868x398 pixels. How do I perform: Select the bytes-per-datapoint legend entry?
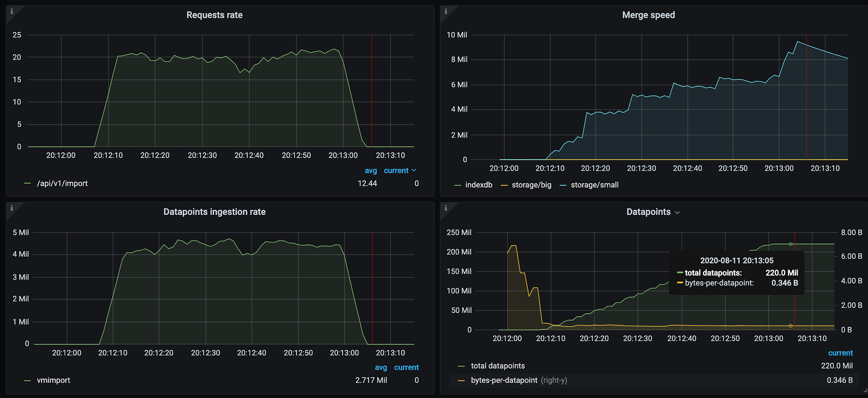[504, 380]
